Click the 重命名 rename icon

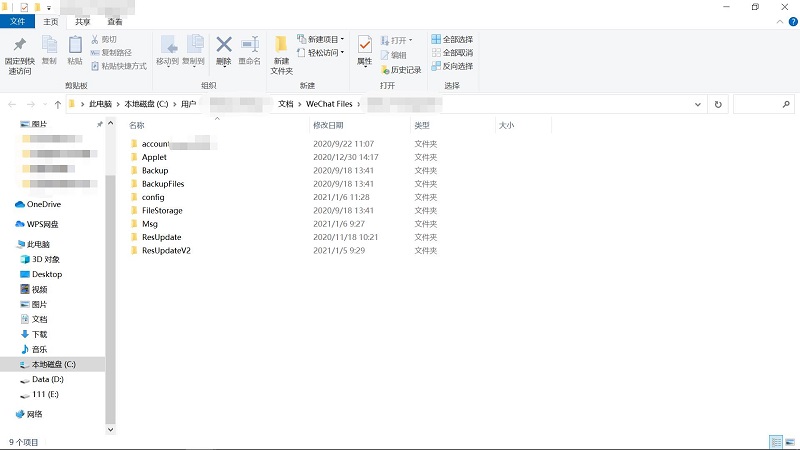click(250, 45)
